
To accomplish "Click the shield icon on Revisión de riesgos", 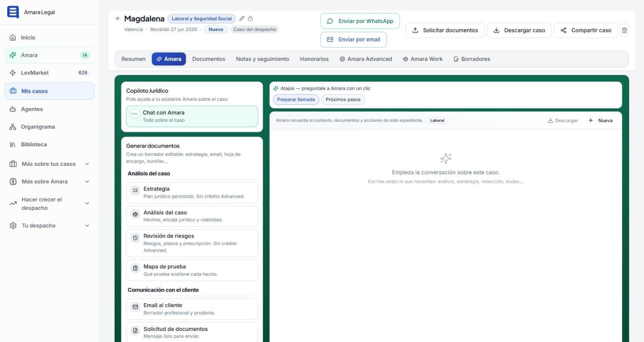I will pyautogui.click(x=135, y=238).
